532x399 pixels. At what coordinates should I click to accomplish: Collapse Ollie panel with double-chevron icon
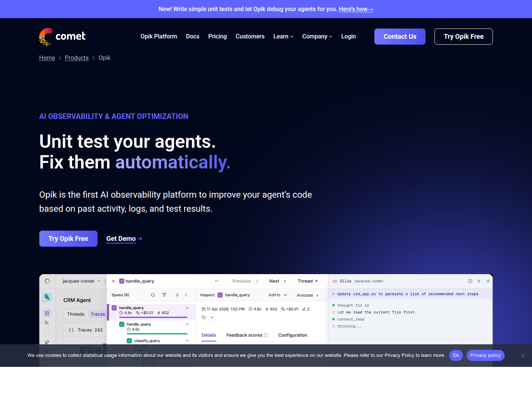488,281
